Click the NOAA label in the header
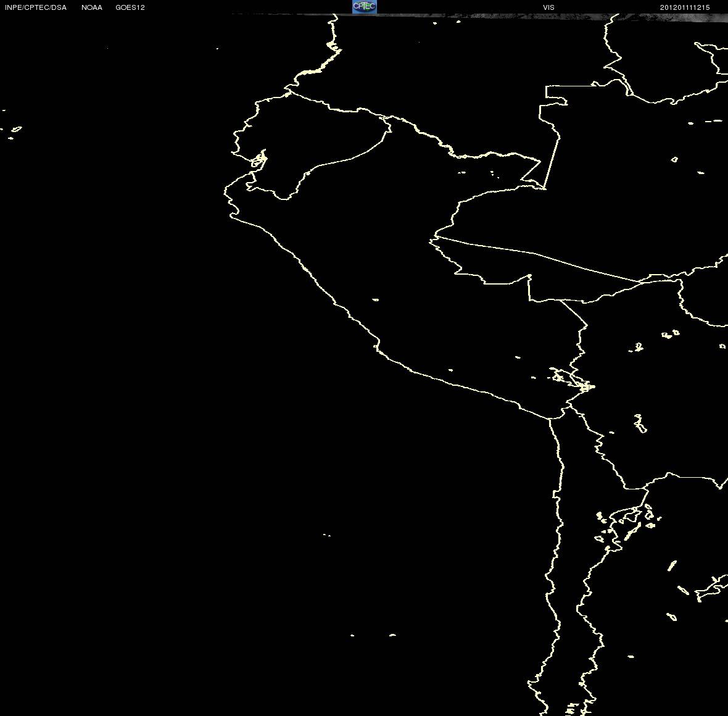 92,7
